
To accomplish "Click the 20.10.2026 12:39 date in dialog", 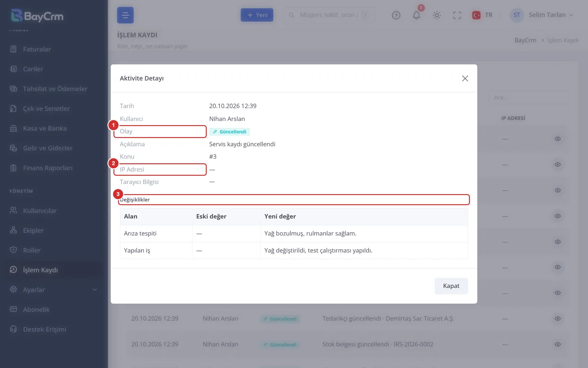I will (x=233, y=106).
